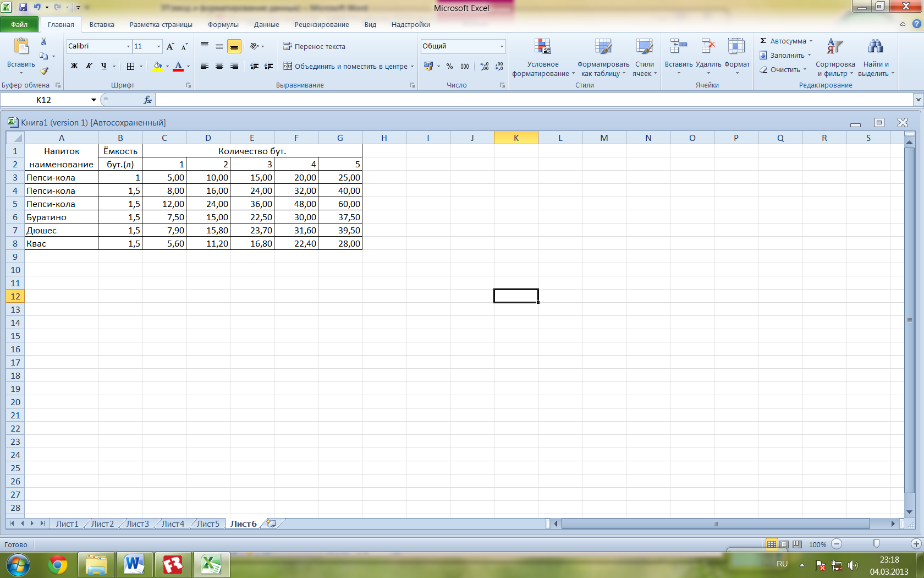
Task: Toggle Bold (Ж) formatting
Action: point(74,66)
